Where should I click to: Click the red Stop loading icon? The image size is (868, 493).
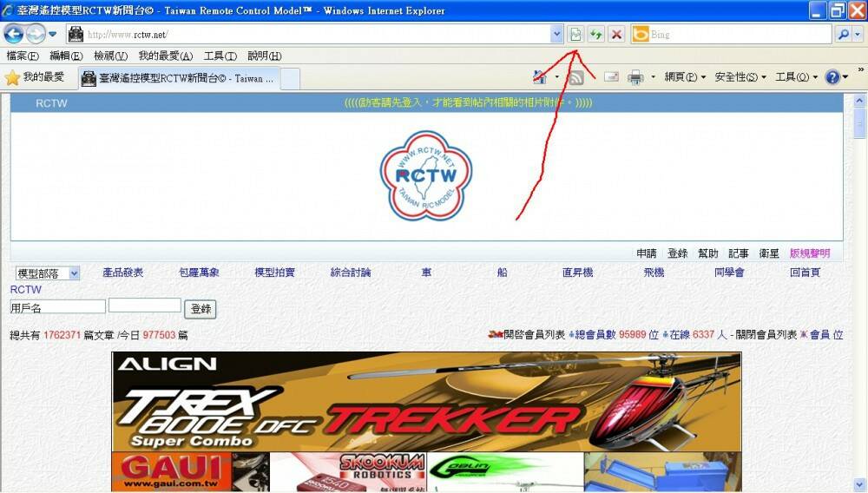(616, 35)
